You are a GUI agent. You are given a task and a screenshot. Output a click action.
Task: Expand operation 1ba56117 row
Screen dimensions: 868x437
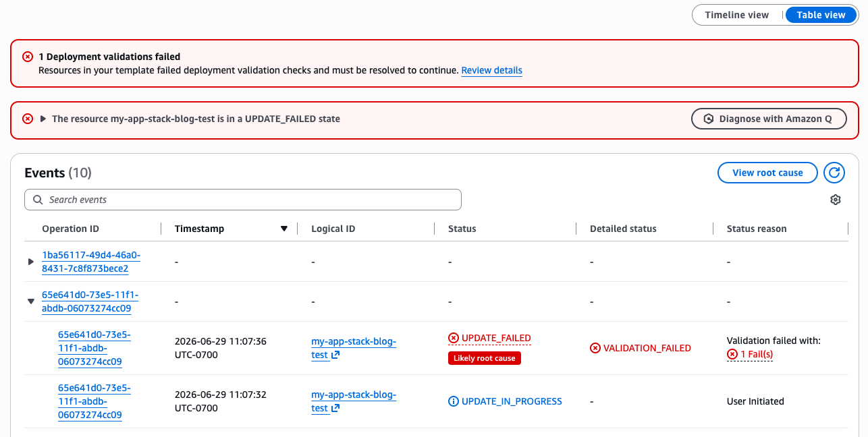(x=30, y=262)
